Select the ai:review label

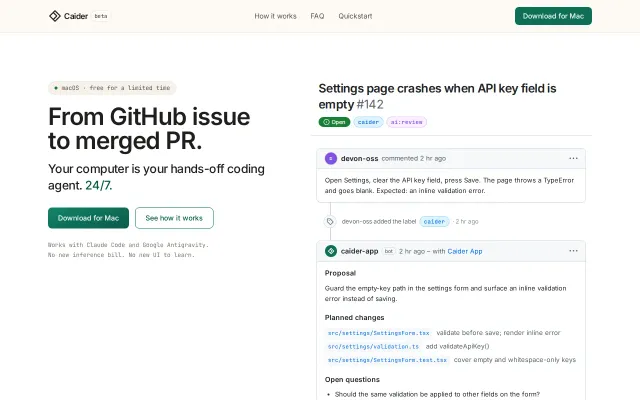click(x=407, y=122)
